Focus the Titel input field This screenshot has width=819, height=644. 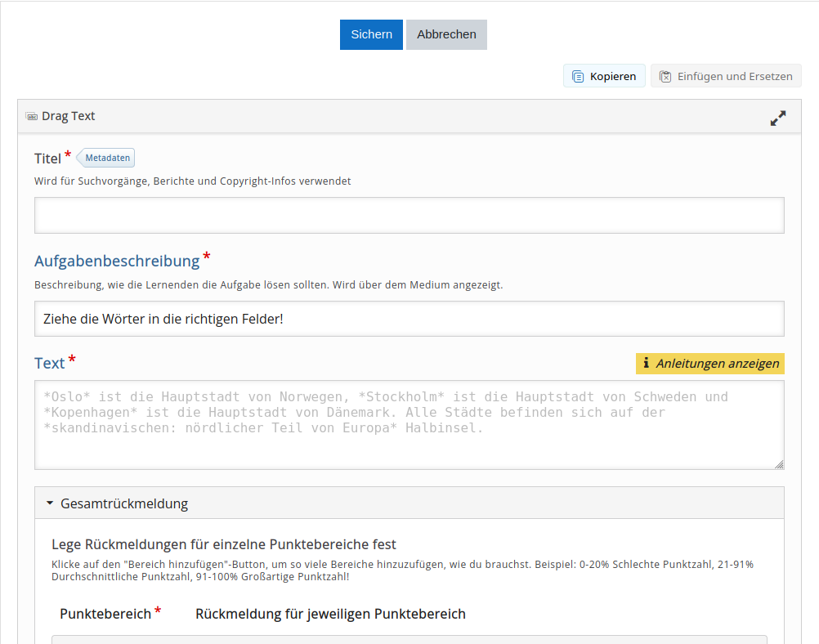coord(409,215)
